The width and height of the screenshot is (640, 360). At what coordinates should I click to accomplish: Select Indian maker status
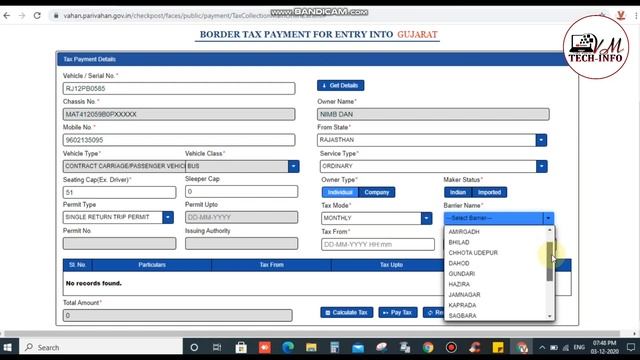458,192
